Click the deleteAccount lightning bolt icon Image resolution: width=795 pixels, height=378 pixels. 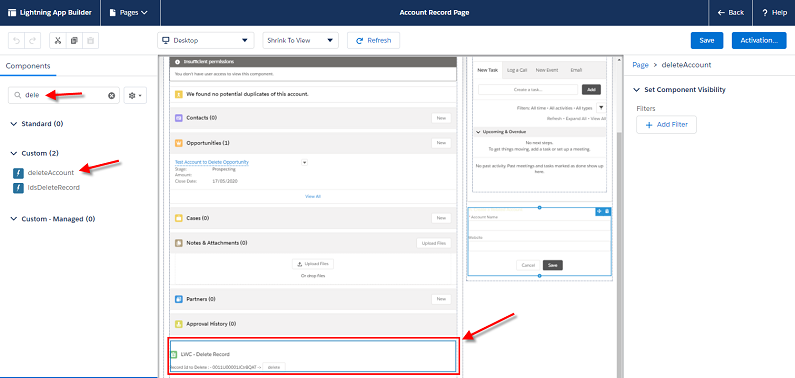(x=18, y=173)
